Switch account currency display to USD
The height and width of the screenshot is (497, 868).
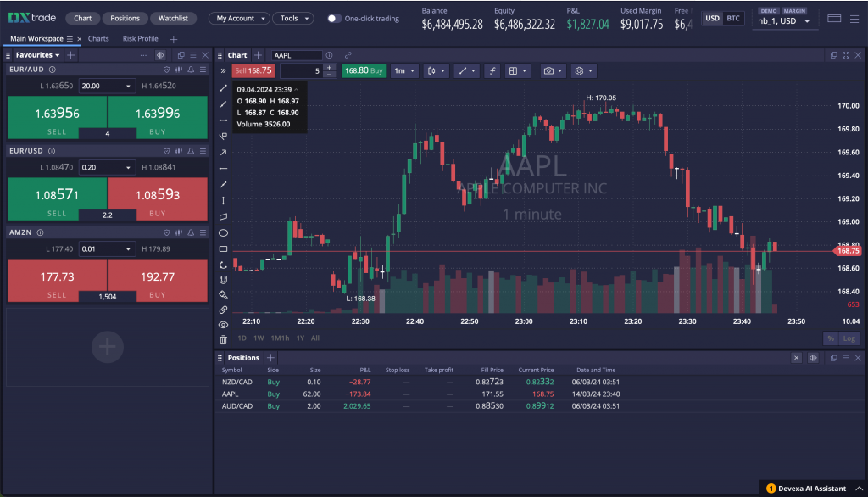point(712,19)
